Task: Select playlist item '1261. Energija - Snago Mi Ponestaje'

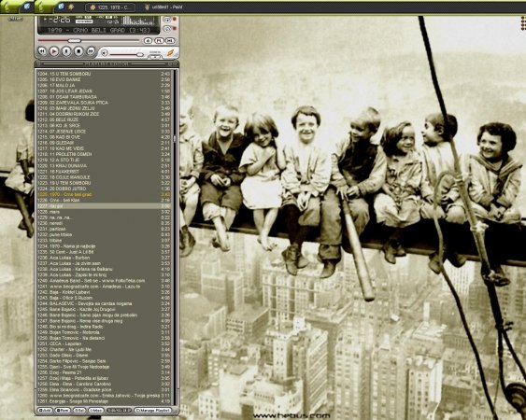Action: point(104,401)
